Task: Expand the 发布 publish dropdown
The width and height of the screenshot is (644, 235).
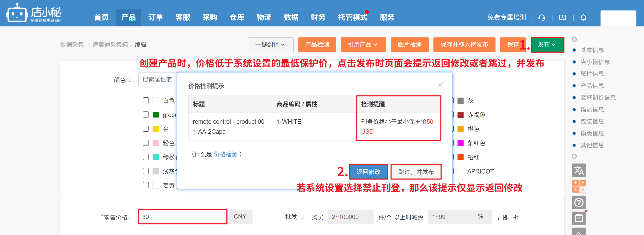Action: [547, 45]
